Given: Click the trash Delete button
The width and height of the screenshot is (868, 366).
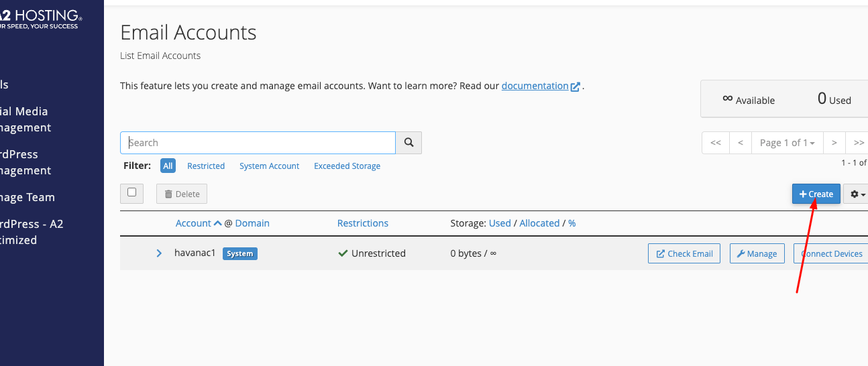Looking at the screenshot, I should click(x=182, y=194).
